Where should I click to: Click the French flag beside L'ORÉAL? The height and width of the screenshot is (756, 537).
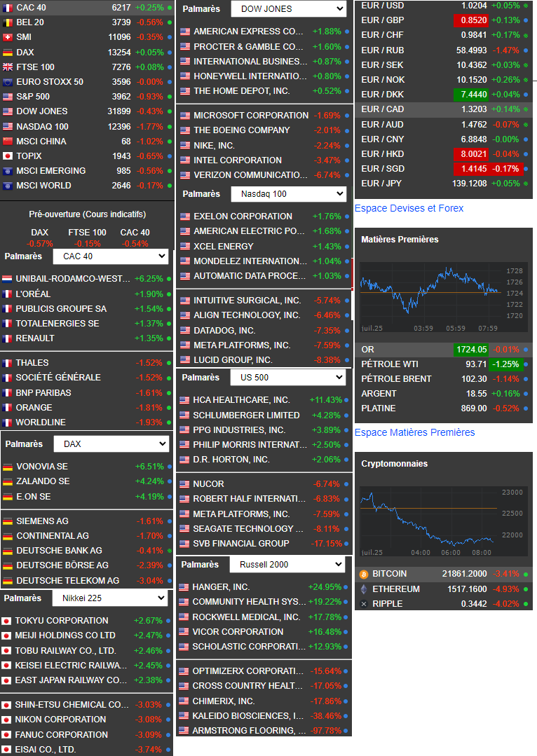coord(7,294)
